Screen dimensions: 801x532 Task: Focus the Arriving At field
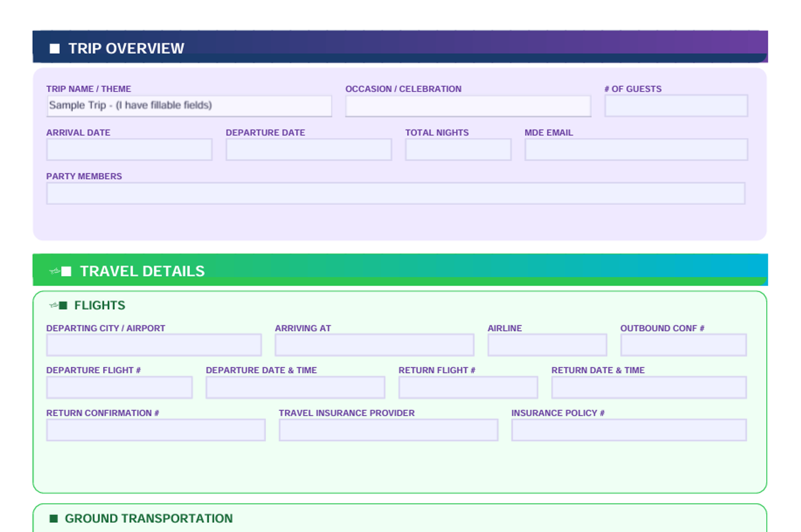coord(375,345)
